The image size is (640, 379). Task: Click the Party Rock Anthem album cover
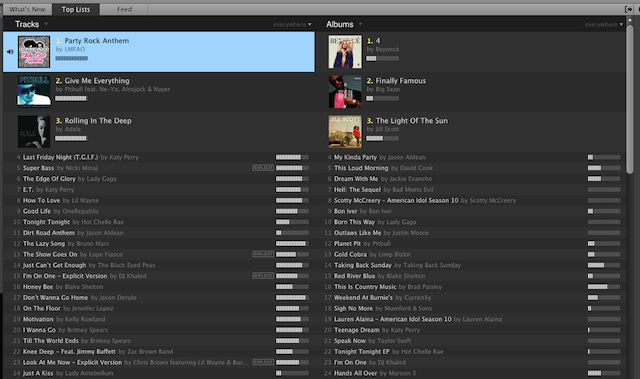pos(34,52)
